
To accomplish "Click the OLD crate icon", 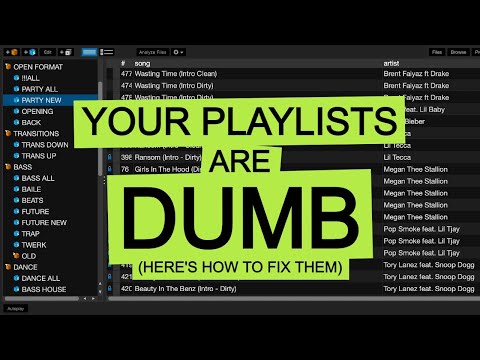I will point(16,256).
